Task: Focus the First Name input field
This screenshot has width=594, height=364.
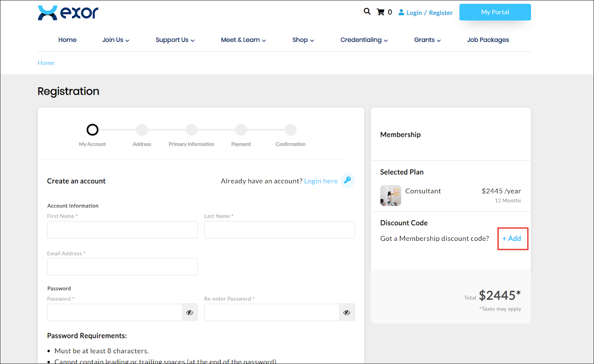Action: click(x=122, y=230)
